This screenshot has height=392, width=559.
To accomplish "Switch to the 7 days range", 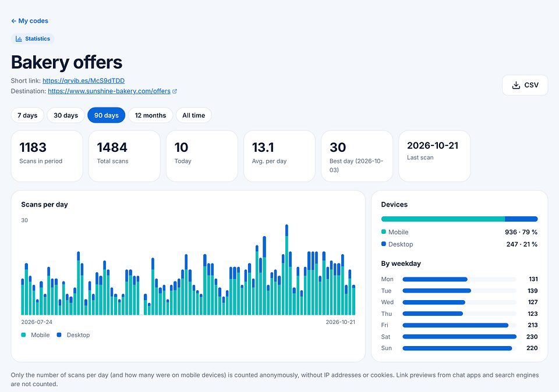I will click(27, 115).
